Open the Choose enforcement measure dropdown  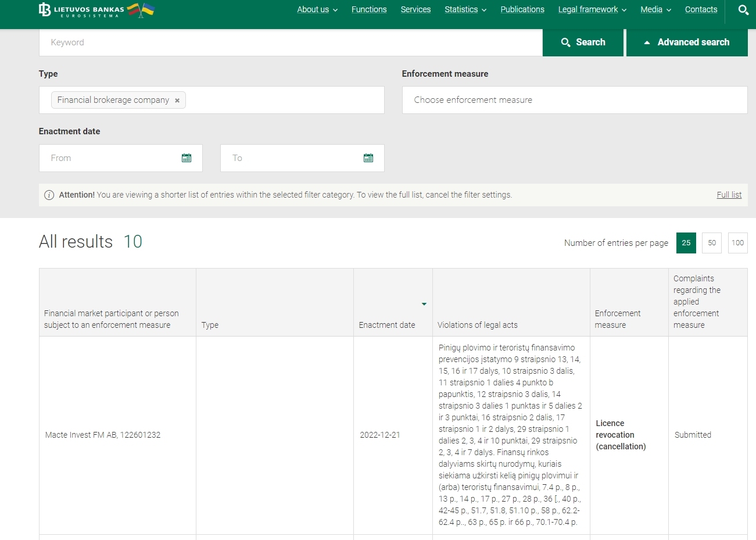(x=574, y=100)
